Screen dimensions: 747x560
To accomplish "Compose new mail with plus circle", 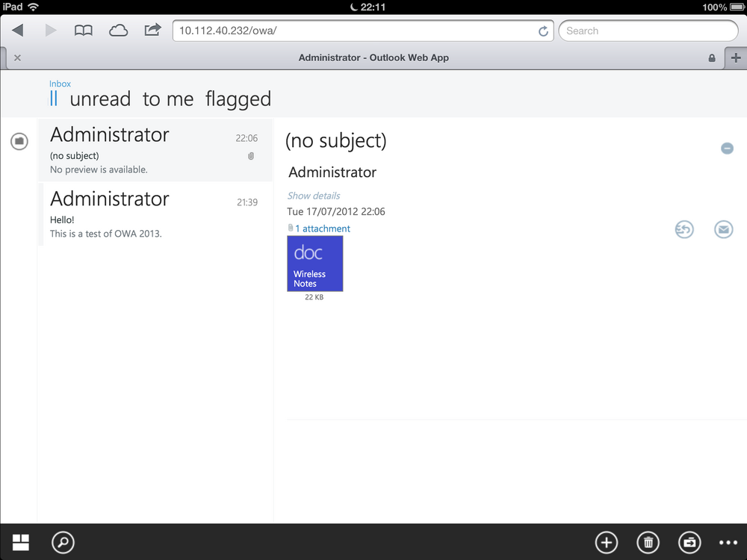I will point(607,542).
